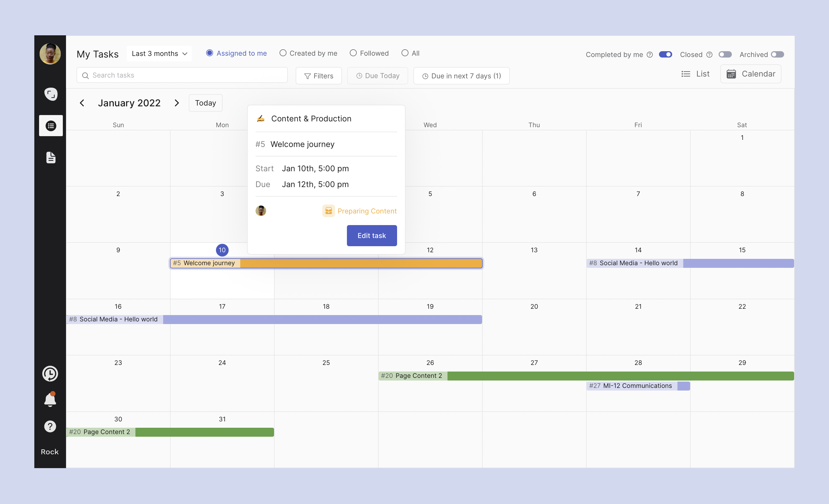Click the My Tasks list icon in sidebar
Screen dimensions: 829x504
pos(51,126)
